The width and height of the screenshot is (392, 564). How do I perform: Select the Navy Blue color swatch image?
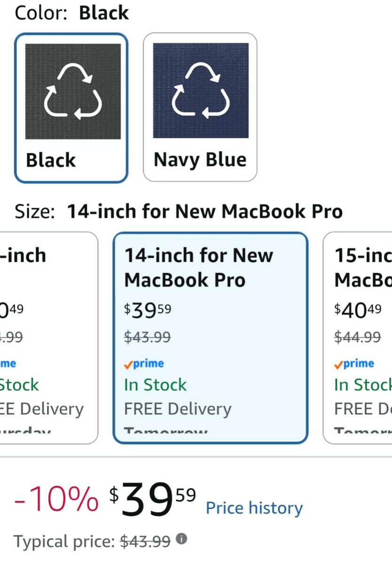tap(201, 91)
